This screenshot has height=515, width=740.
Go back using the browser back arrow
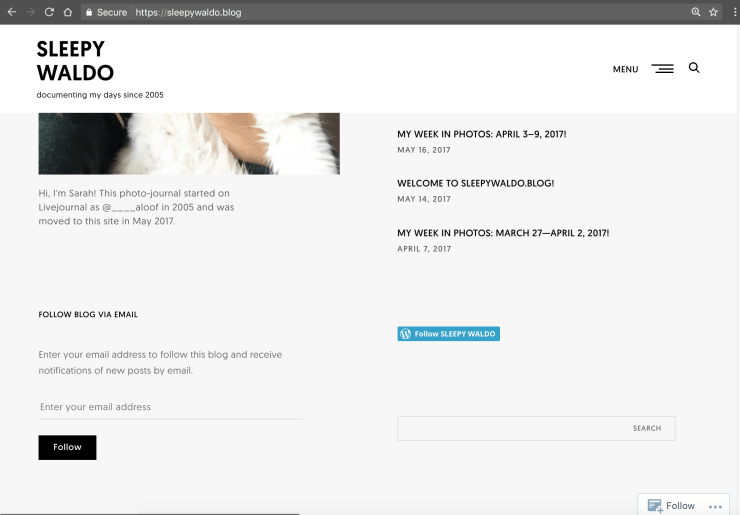[x=12, y=12]
